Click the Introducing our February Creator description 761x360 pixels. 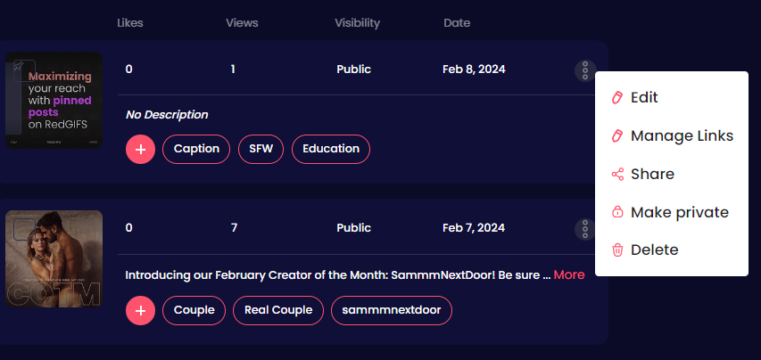point(338,275)
